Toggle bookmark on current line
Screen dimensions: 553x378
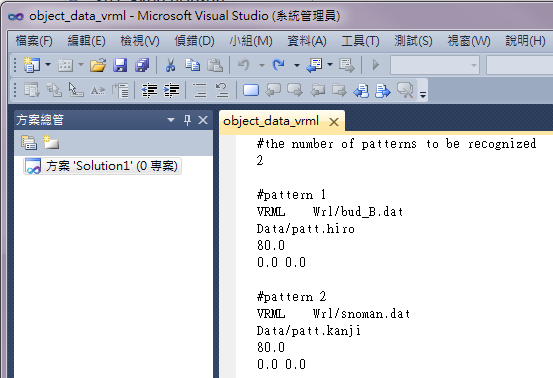251,90
